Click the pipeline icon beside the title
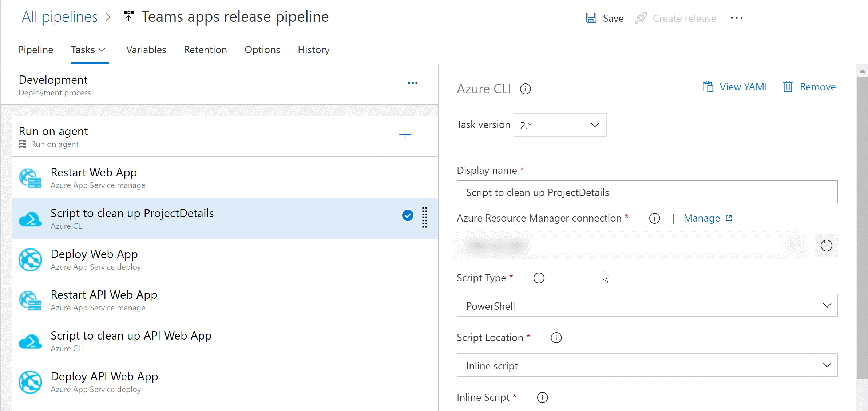 (128, 16)
